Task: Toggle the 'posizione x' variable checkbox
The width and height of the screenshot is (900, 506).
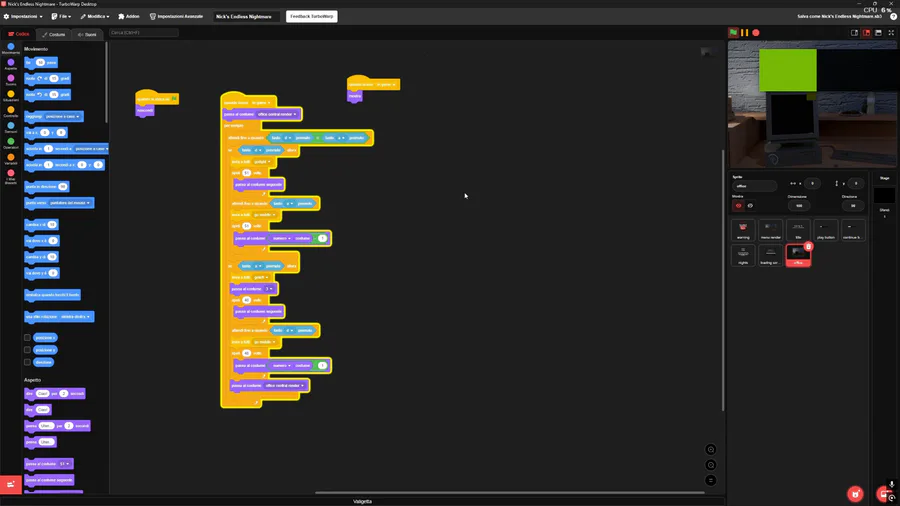Action: point(27,337)
